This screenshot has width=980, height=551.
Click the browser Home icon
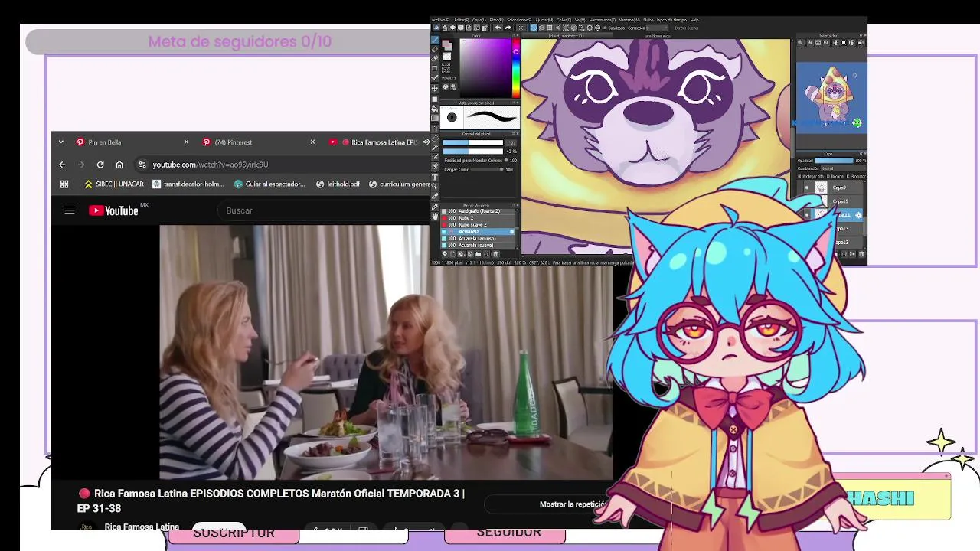(x=119, y=165)
